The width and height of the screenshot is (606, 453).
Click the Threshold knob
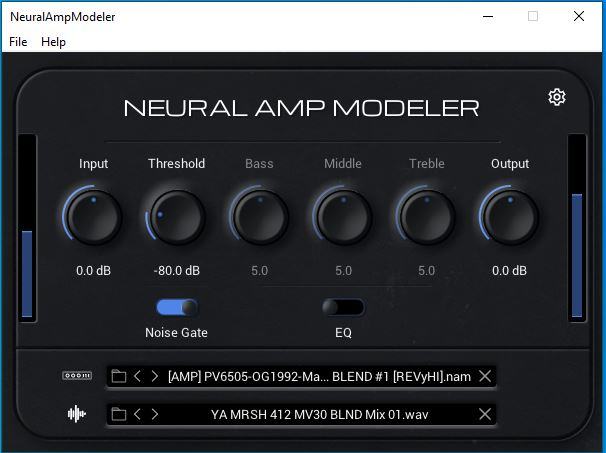[x=177, y=216]
